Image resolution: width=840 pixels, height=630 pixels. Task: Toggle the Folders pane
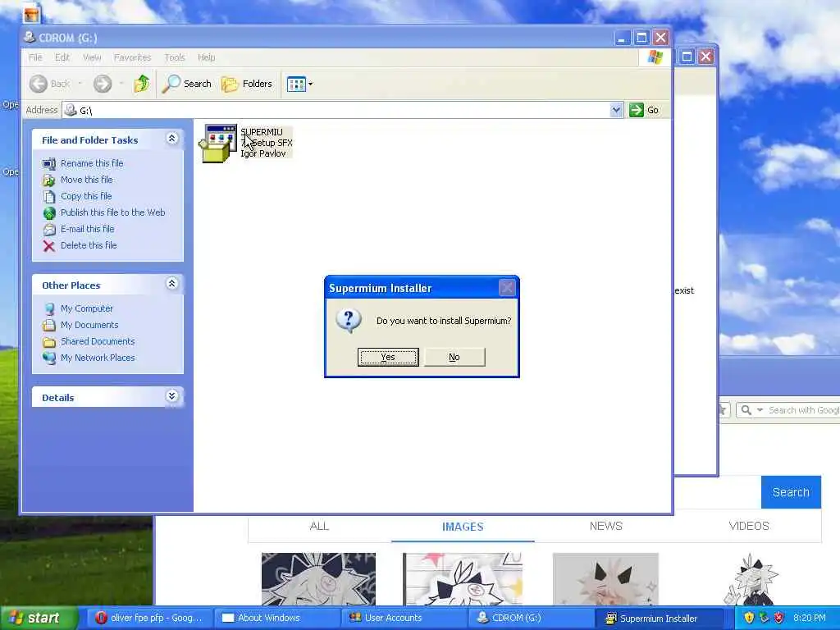pos(247,84)
